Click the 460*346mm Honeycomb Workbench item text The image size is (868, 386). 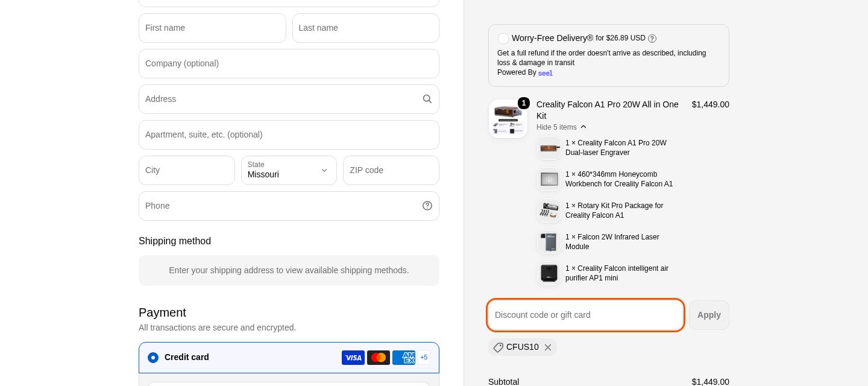pos(619,179)
